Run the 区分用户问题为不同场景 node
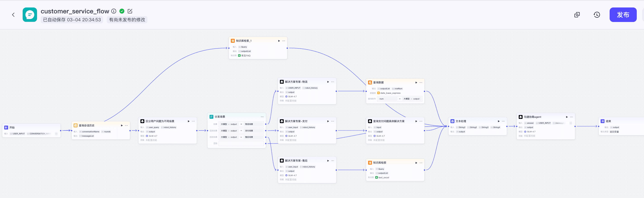Screen dimensions: 644x198 click(189, 121)
